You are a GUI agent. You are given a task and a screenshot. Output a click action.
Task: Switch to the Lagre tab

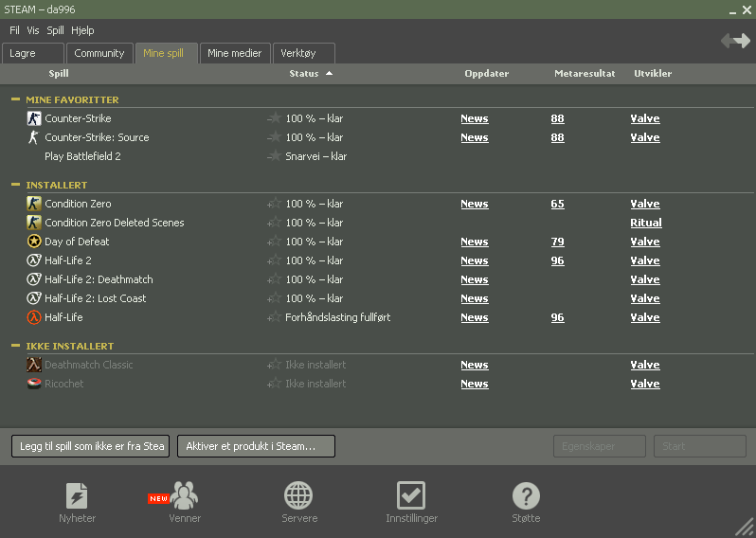[x=33, y=53]
